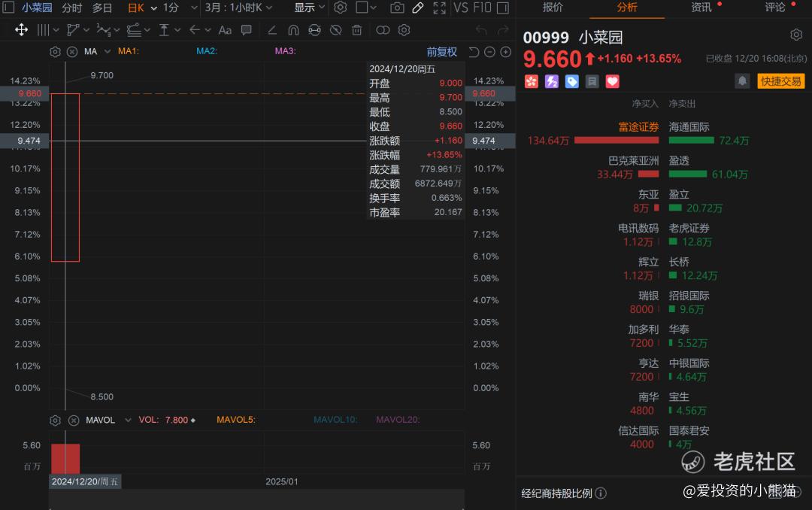Open chart settings gear in top bar
812x510 pixels.
(x=341, y=8)
